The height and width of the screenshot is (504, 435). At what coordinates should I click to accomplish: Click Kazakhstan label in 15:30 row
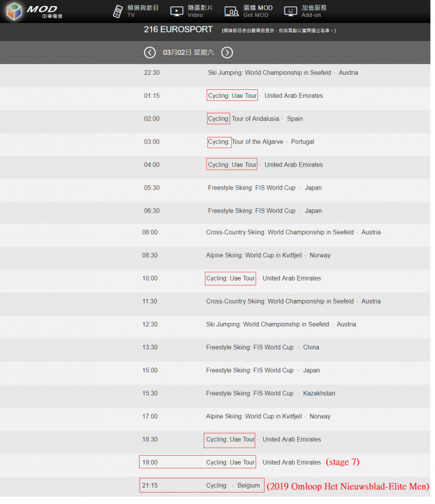(x=319, y=394)
